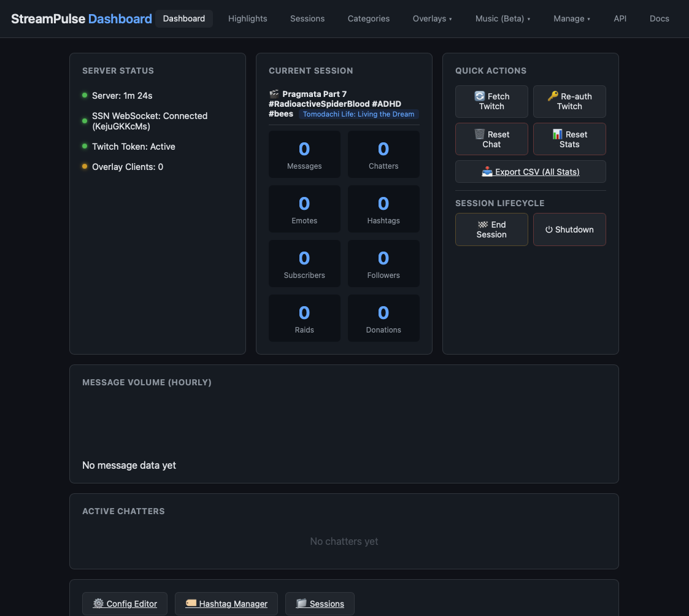Click the Shutdown power icon

tap(549, 229)
